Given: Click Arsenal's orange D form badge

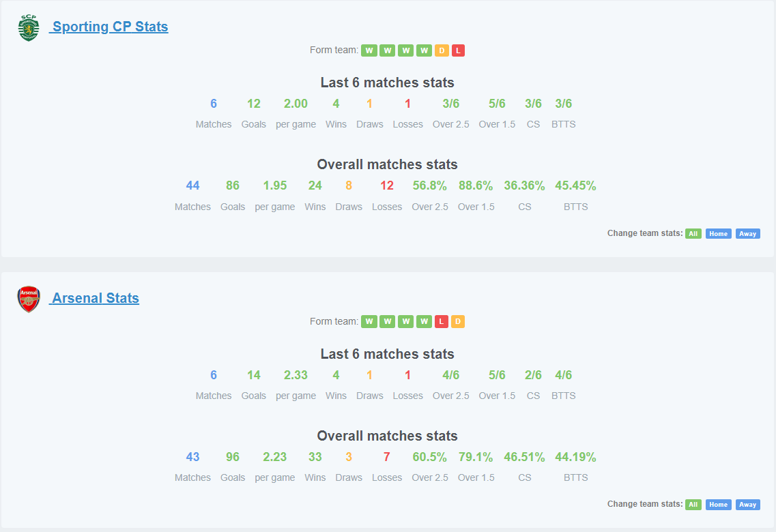Looking at the screenshot, I should (x=458, y=321).
